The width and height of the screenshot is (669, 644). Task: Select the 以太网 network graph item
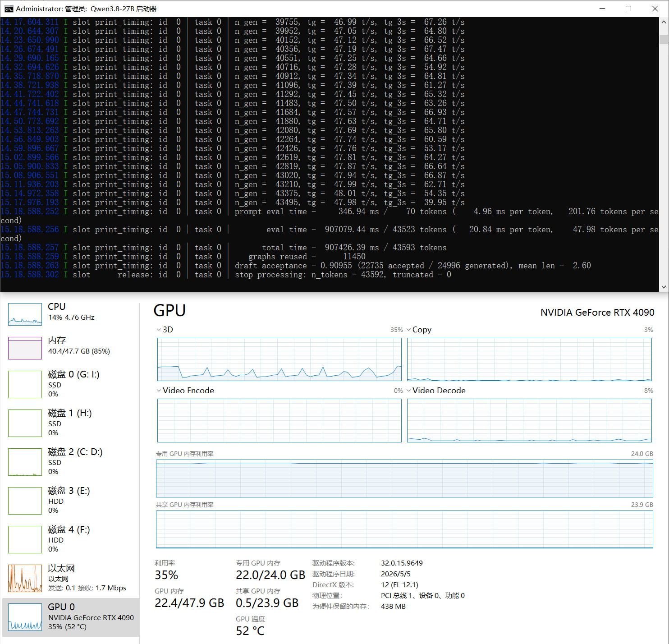71,578
